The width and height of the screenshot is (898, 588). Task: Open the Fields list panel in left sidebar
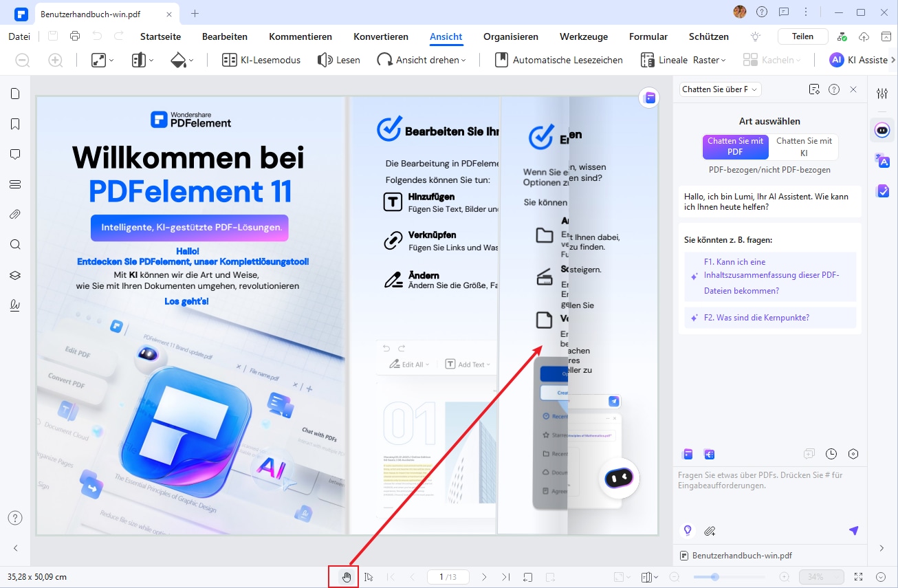[15, 184]
